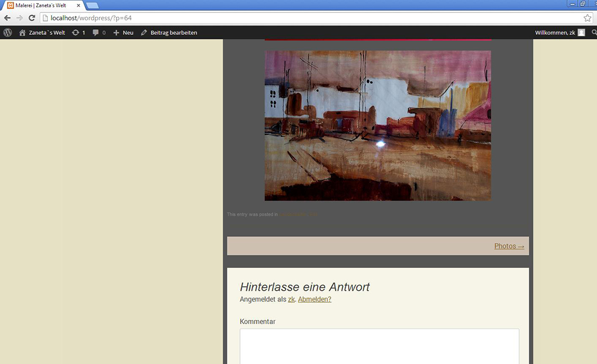Click the address bar showing localhost/wordpress/?p=64

point(316,18)
